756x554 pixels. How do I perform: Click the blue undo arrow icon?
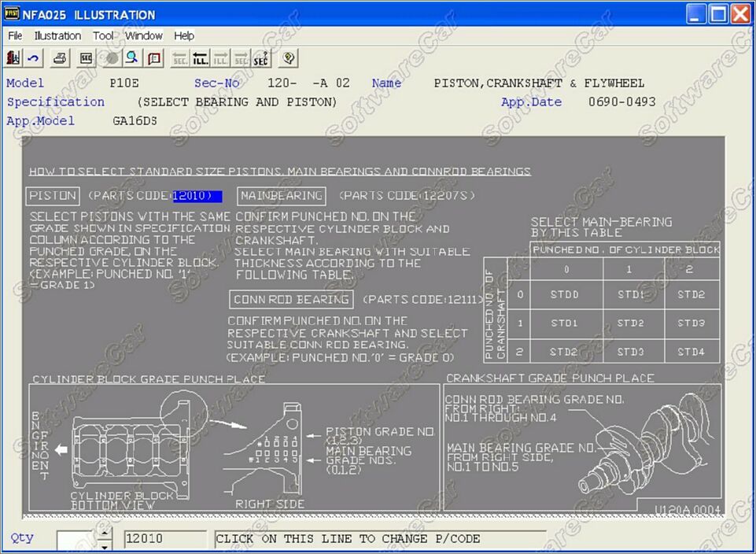pos(33,58)
